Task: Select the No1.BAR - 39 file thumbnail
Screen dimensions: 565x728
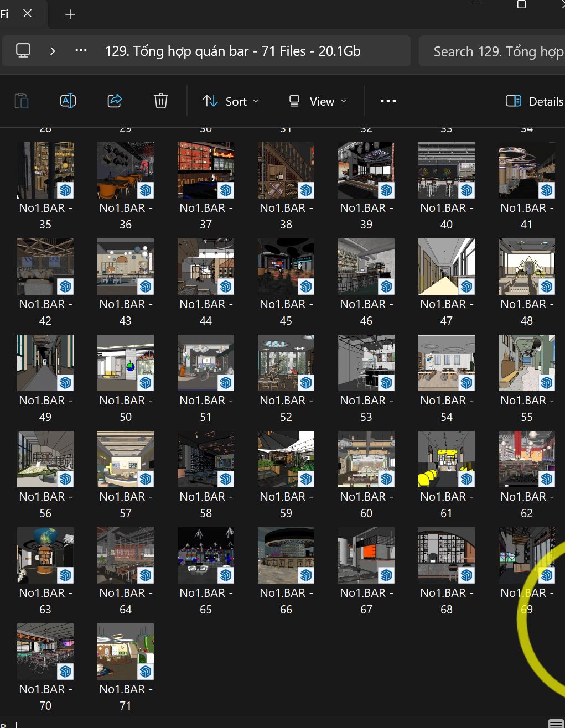Action: (366, 170)
